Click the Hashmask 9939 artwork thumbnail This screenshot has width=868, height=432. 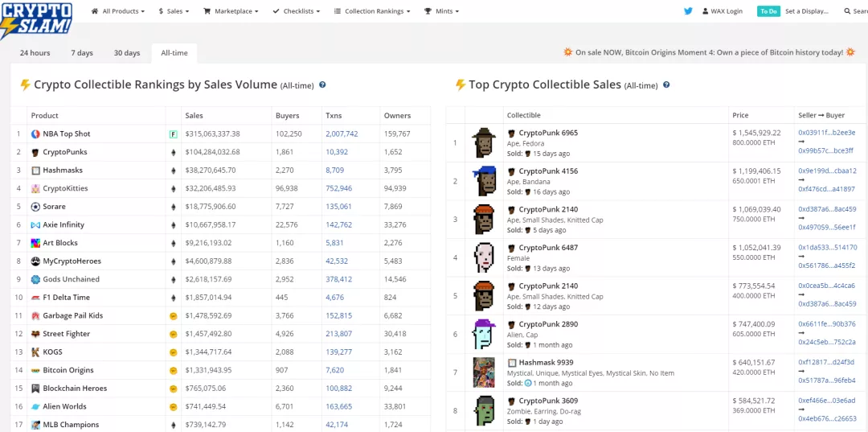[483, 372]
